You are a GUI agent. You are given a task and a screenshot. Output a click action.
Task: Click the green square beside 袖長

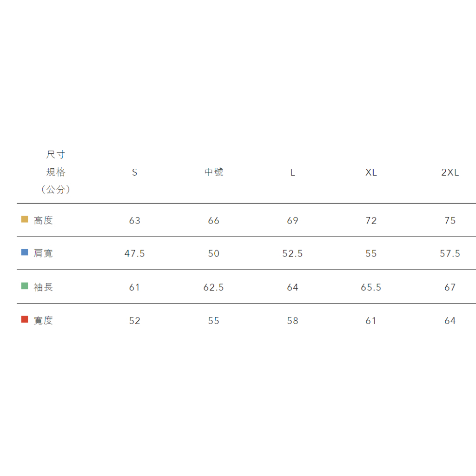(25, 286)
